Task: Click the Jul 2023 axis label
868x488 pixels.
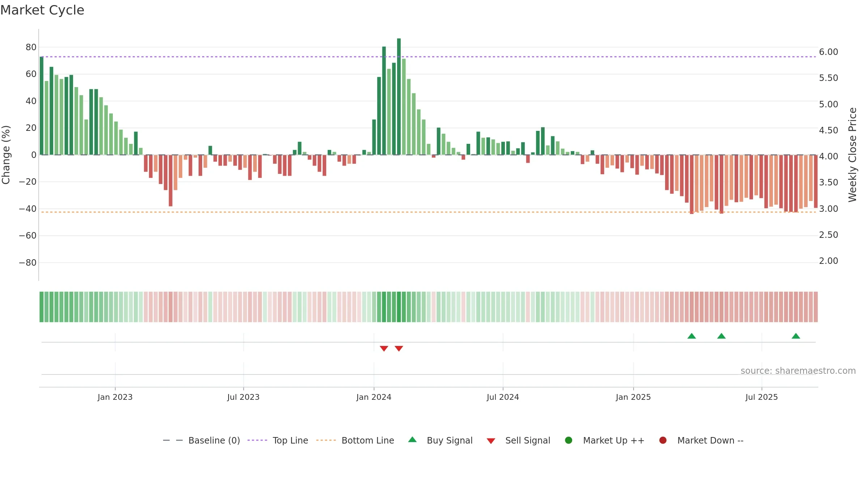Action: click(243, 397)
